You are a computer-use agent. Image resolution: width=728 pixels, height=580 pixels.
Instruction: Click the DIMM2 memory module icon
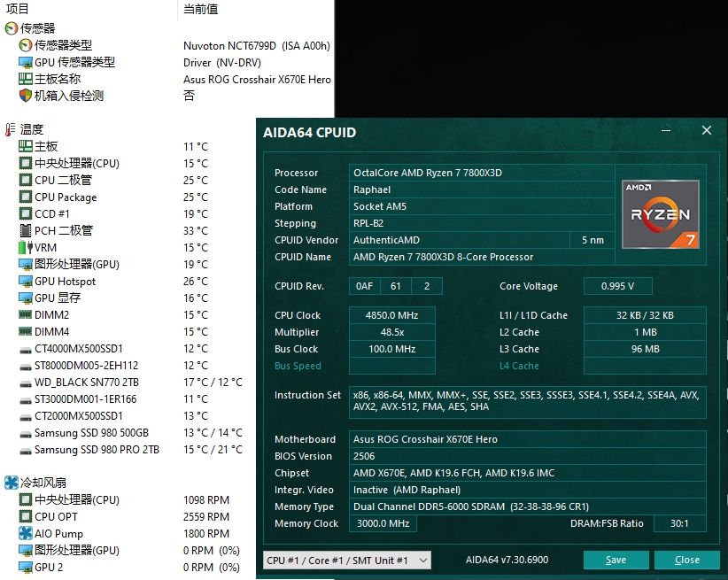coord(26,314)
